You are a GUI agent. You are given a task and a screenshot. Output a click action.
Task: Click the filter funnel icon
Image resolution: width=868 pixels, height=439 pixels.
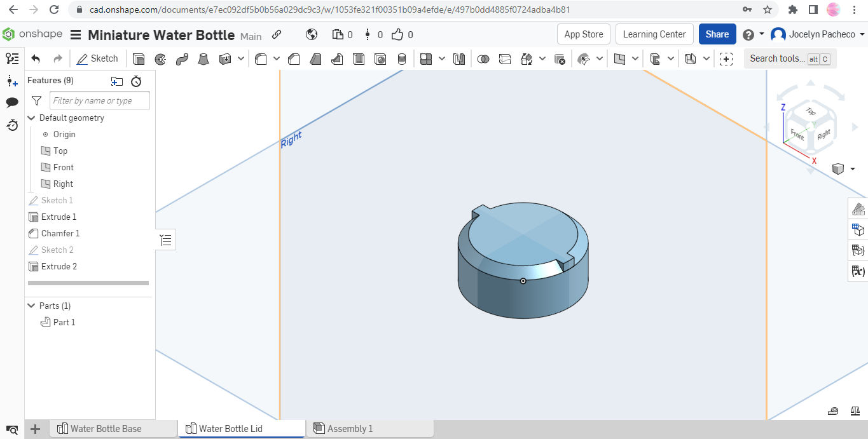pyautogui.click(x=37, y=100)
